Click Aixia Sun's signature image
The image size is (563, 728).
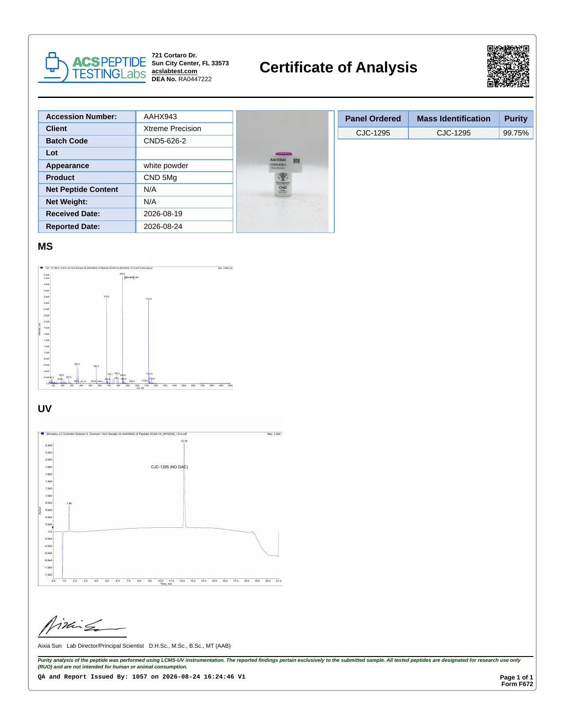tap(83, 626)
